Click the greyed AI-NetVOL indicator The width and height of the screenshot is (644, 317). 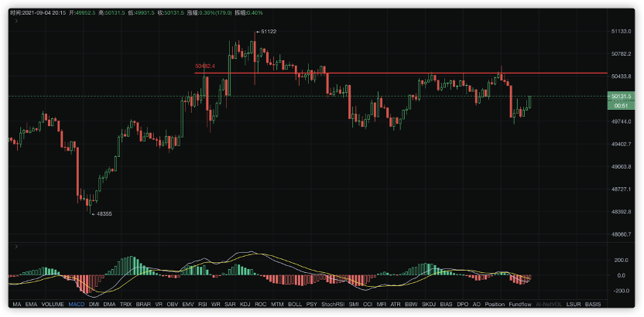[549, 305]
